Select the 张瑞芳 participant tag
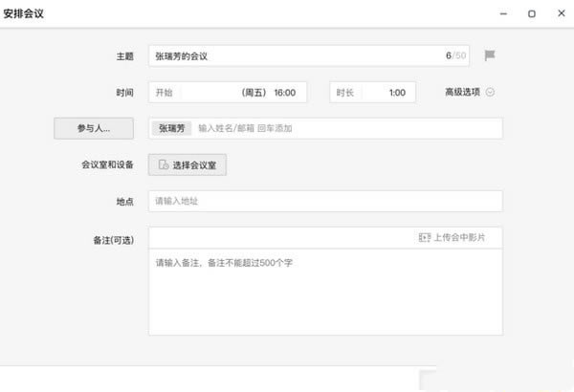This screenshot has width=574, height=392. 171,128
